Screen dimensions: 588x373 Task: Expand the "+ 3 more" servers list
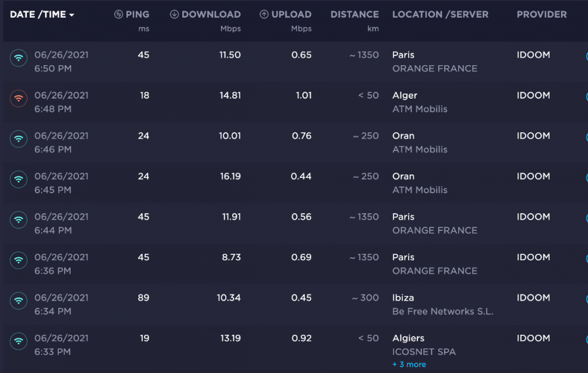tap(409, 364)
